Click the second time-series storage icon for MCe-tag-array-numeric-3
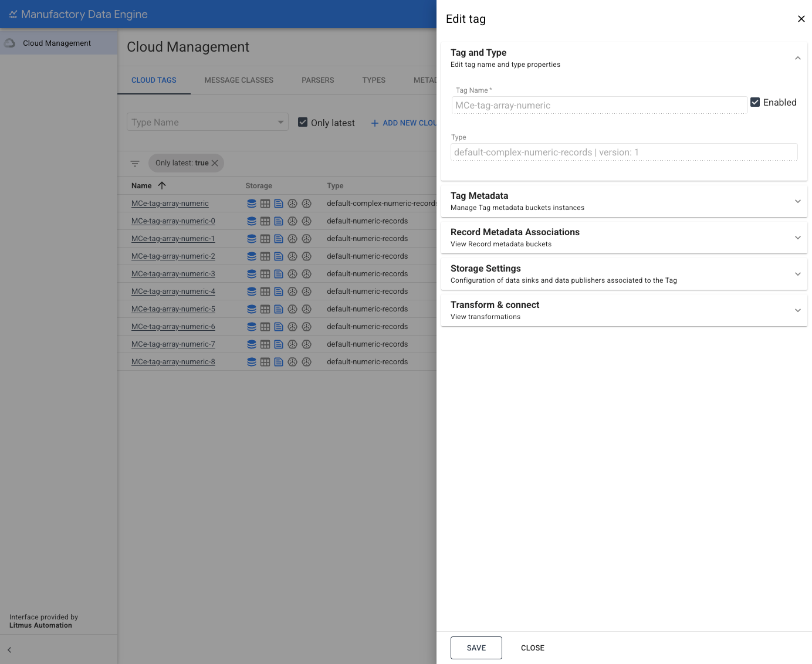The width and height of the screenshot is (812, 664). 306,273
